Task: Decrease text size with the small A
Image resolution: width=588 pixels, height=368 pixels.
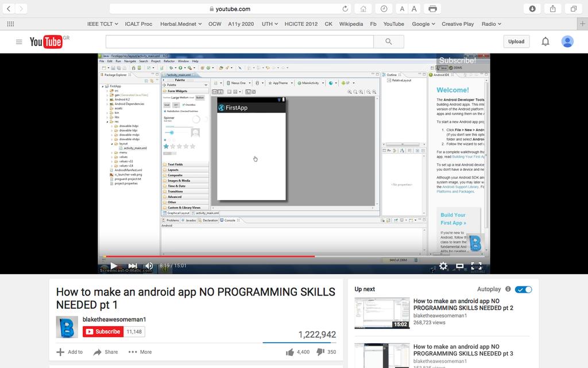Action: (402, 9)
